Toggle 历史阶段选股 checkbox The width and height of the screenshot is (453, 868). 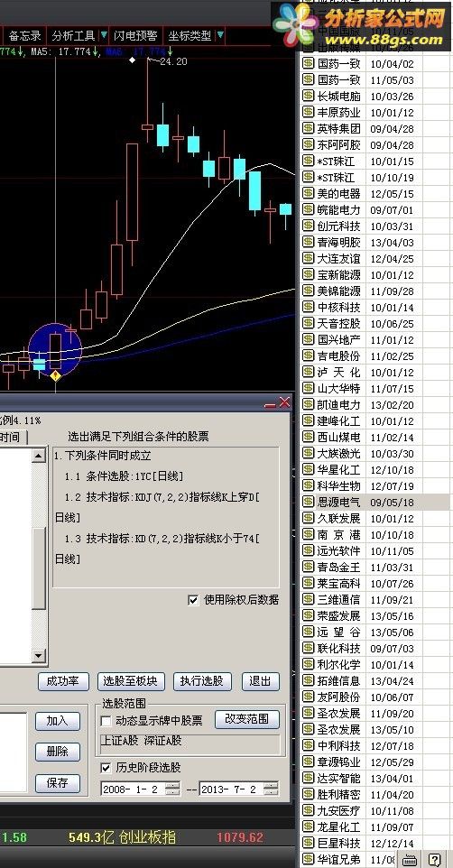tap(106, 768)
